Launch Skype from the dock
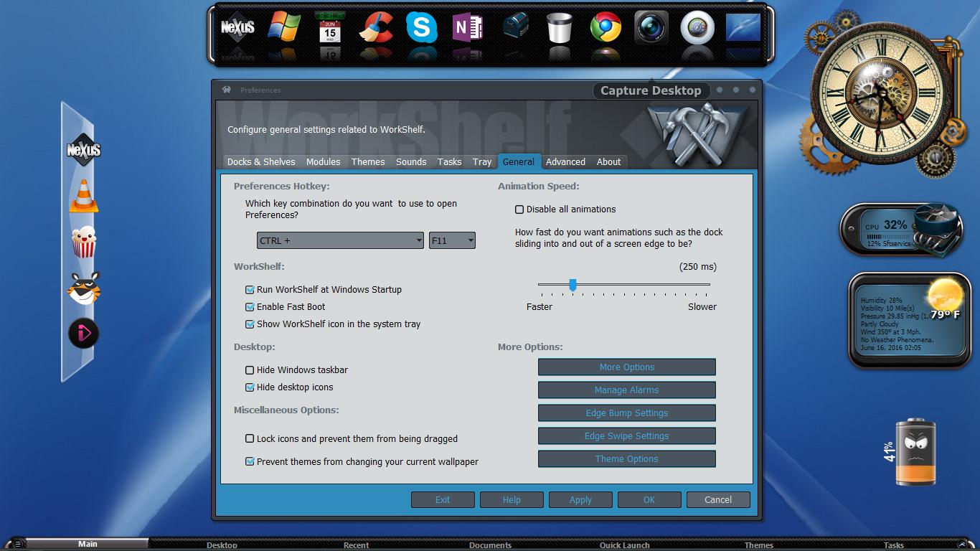 [x=421, y=28]
